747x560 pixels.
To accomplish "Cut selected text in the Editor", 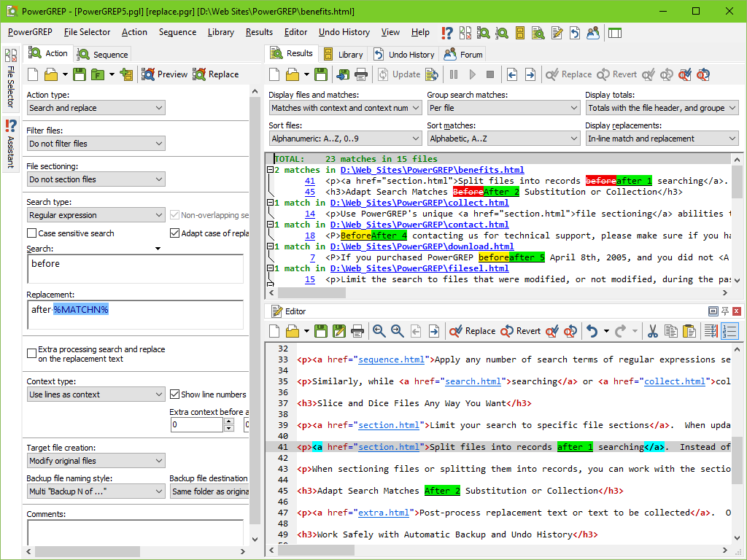I will pyautogui.click(x=652, y=331).
